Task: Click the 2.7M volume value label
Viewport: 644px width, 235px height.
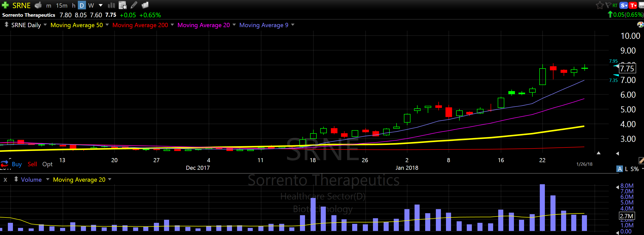Action: (627, 216)
